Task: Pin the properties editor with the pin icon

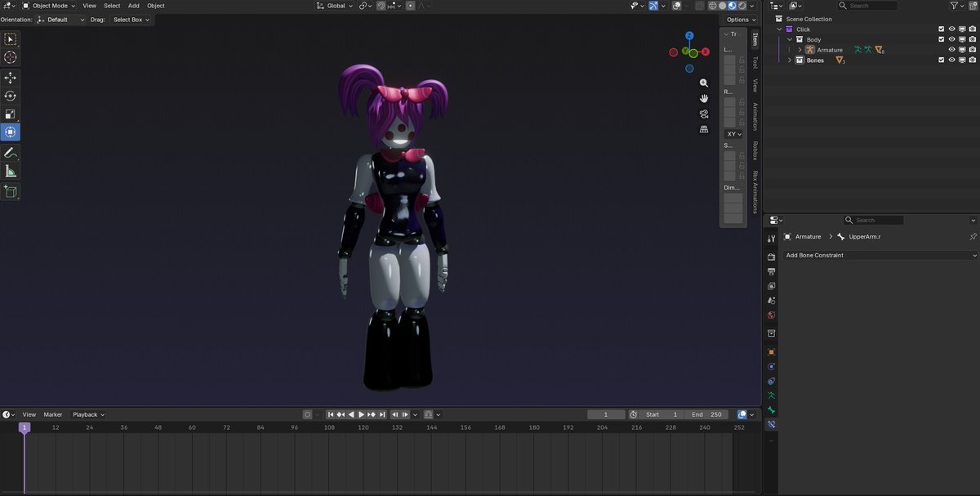Action: (973, 237)
